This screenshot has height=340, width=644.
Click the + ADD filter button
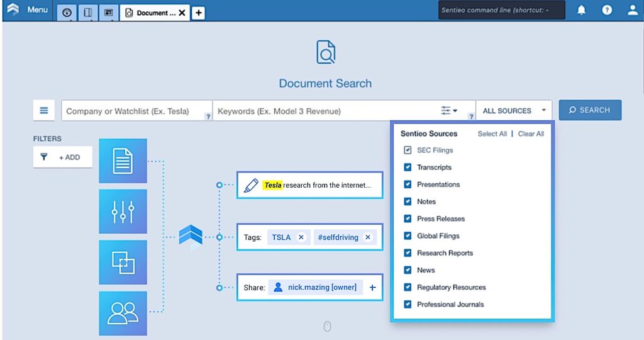[63, 157]
